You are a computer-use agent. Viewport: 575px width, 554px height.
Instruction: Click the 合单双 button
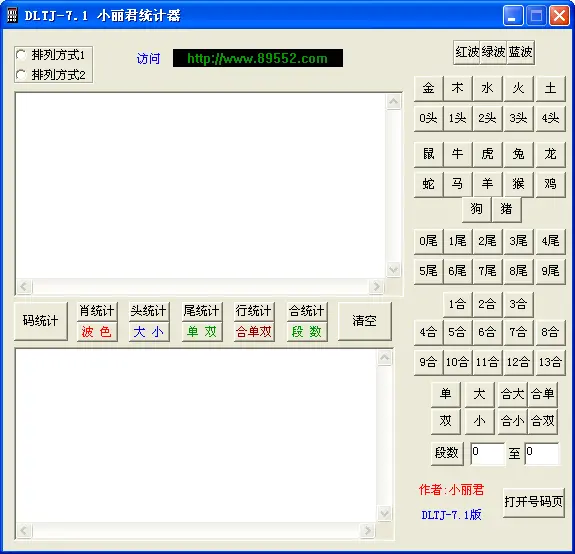click(x=254, y=332)
